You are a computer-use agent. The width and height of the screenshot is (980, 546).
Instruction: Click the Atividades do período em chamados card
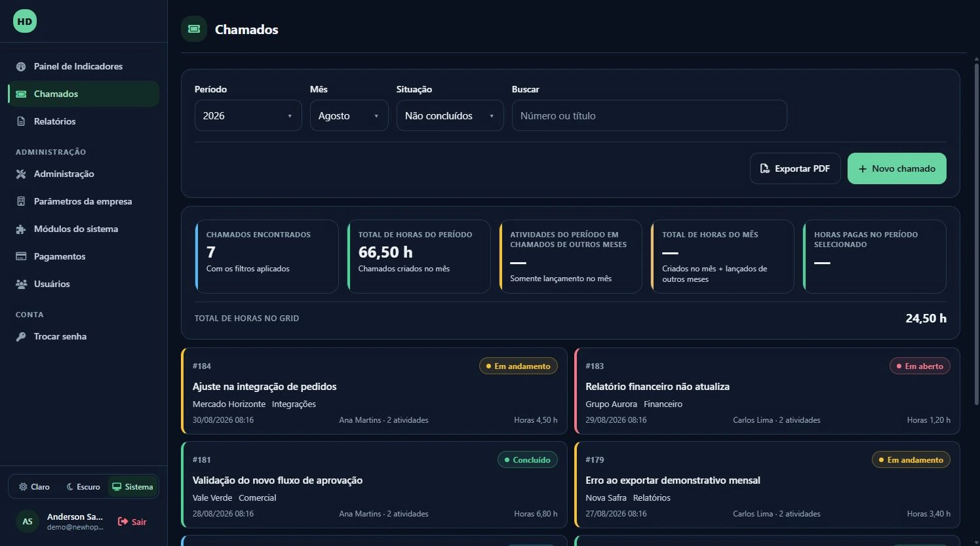coord(570,256)
